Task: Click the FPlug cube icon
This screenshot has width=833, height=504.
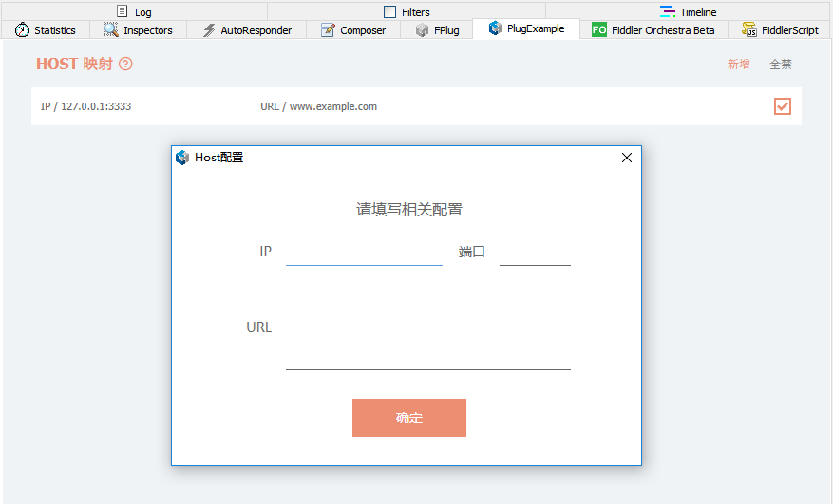Action: click(422, 30)
